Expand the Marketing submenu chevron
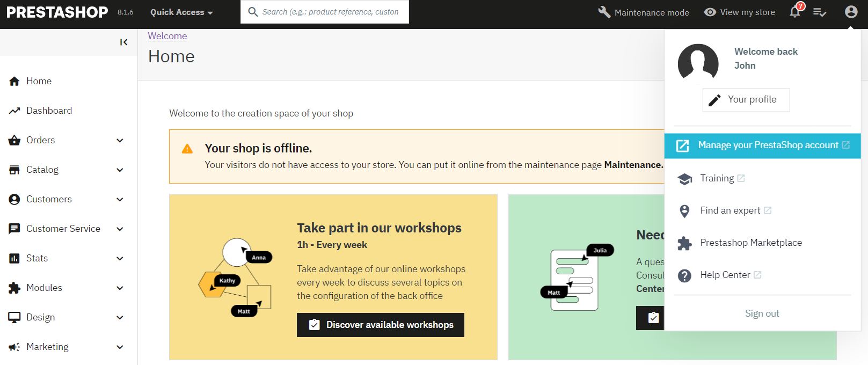868x365 pixels. pos(120,347)
